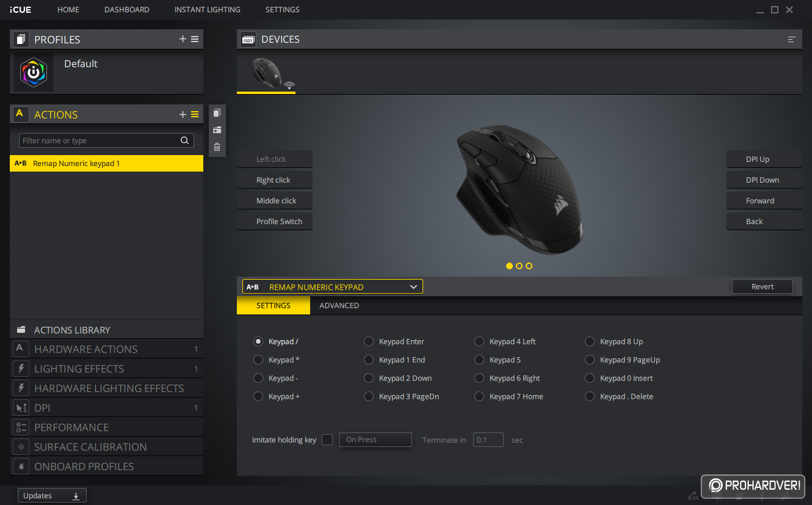The width and height of the screenshot is (812, 505).
Task: Expand the Hardware Lighting Effects section
Action: (x=106, y=388)
